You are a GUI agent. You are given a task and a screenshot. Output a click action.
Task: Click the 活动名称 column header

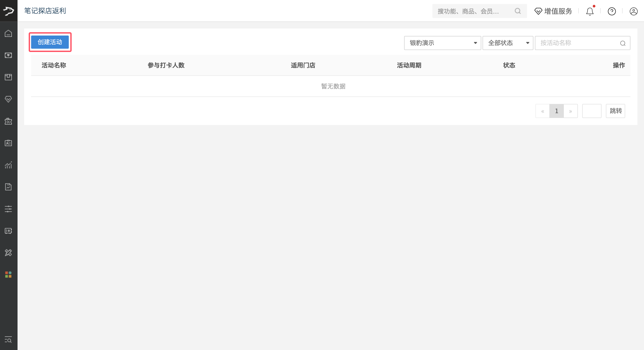[x=54, y=65]
